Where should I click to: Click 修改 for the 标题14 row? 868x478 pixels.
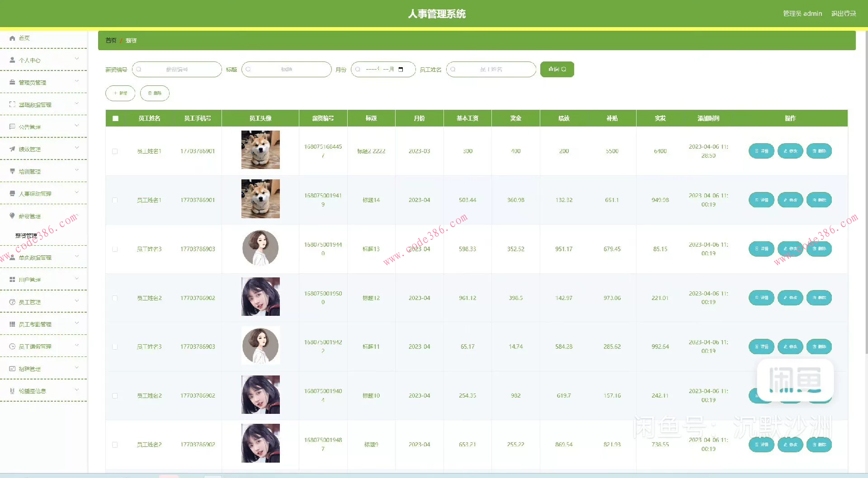point(790,200)
